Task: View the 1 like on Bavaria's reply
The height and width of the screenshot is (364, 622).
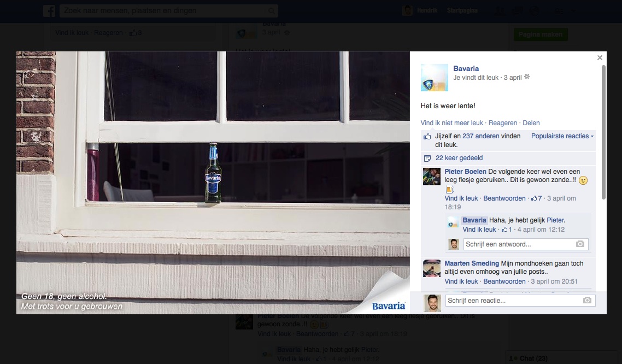Action: click(507, 230)
